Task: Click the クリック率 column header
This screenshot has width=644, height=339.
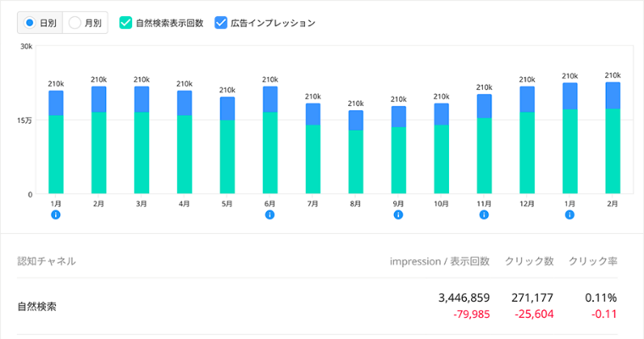Action: [592, 261]
